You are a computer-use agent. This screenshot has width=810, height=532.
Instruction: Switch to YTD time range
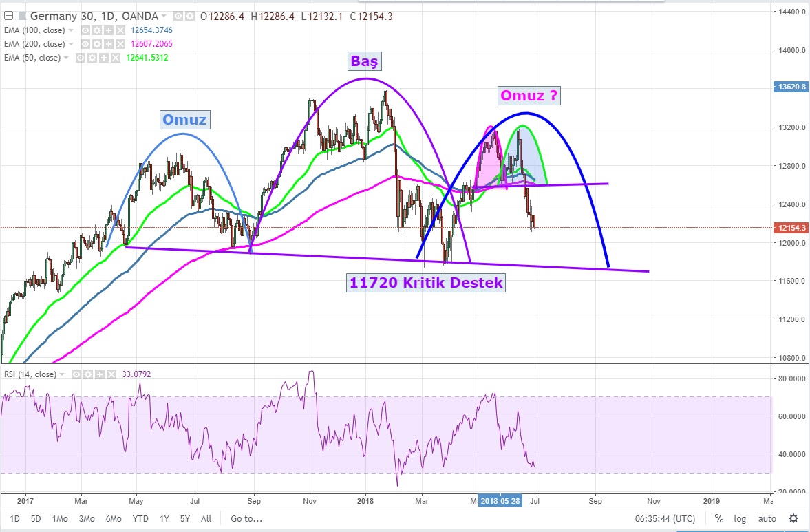140,518
